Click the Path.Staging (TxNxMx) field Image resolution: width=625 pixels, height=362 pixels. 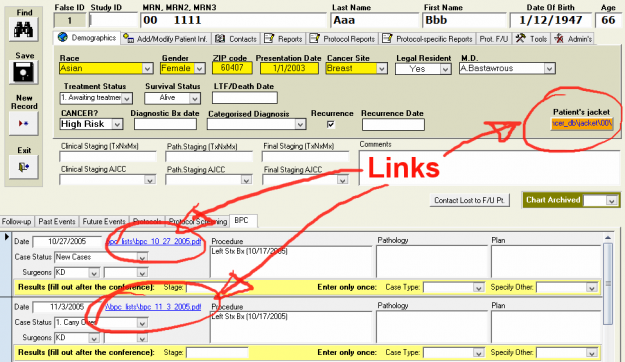click(x=209, y=157)
